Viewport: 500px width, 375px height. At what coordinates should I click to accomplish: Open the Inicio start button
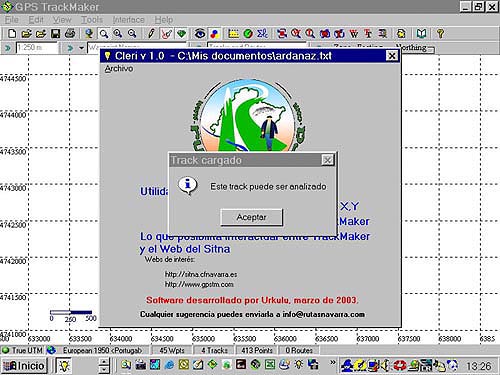[x=24, y=366]
